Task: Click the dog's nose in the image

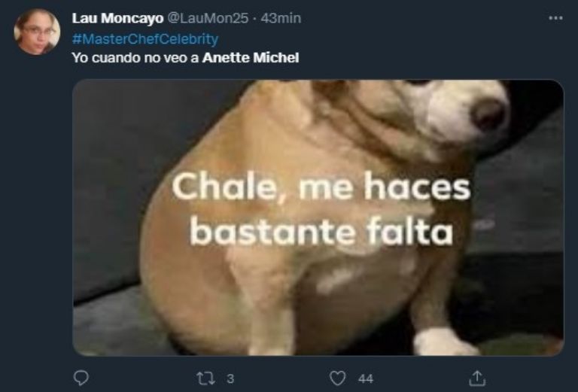Action: tap(488, 114)
